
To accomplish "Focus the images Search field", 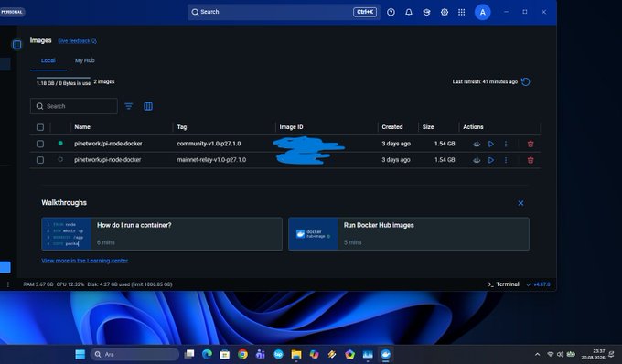I will (74, 106).
